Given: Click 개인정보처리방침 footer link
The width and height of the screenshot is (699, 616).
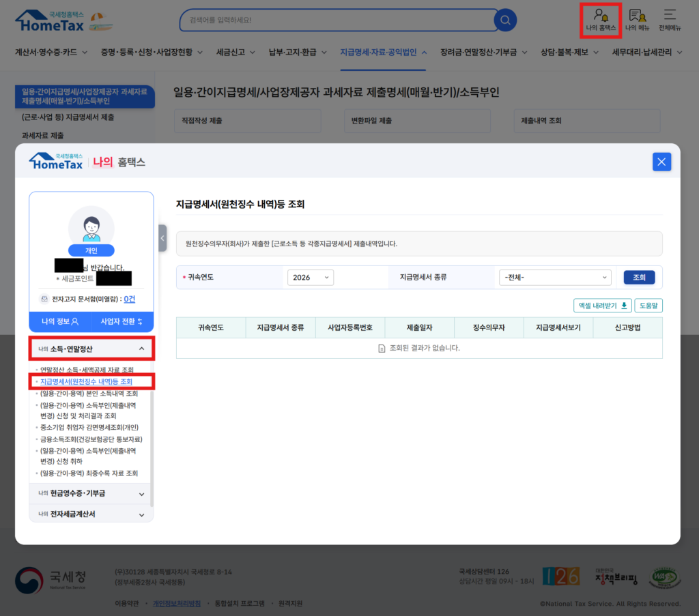Looking at the screenshot, I should point(177,604).
